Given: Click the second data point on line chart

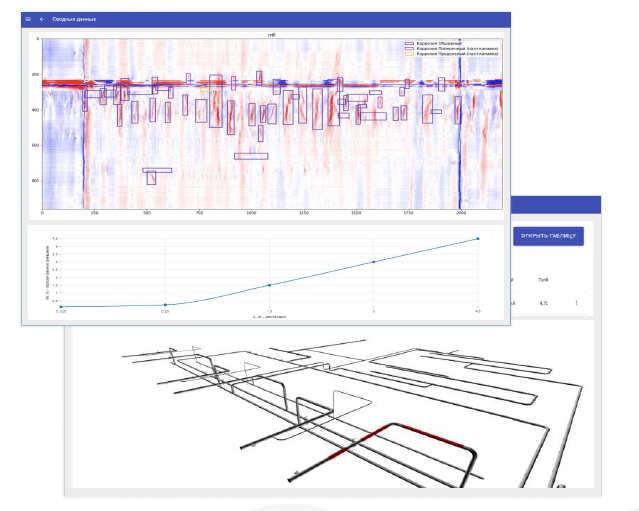Looking at the screenshot, I should click(x=165, y=304).
